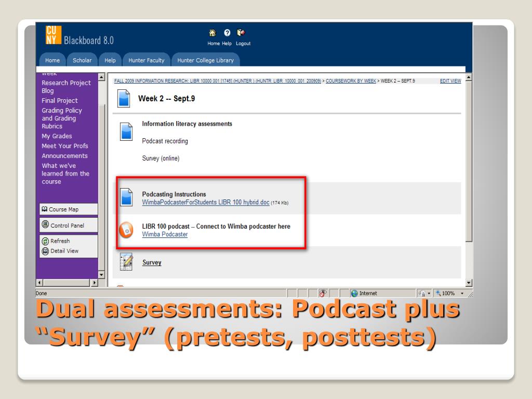Click the sidebar scroll up arrow
Viewport: 532px width, 399px height.
point(101,77)
